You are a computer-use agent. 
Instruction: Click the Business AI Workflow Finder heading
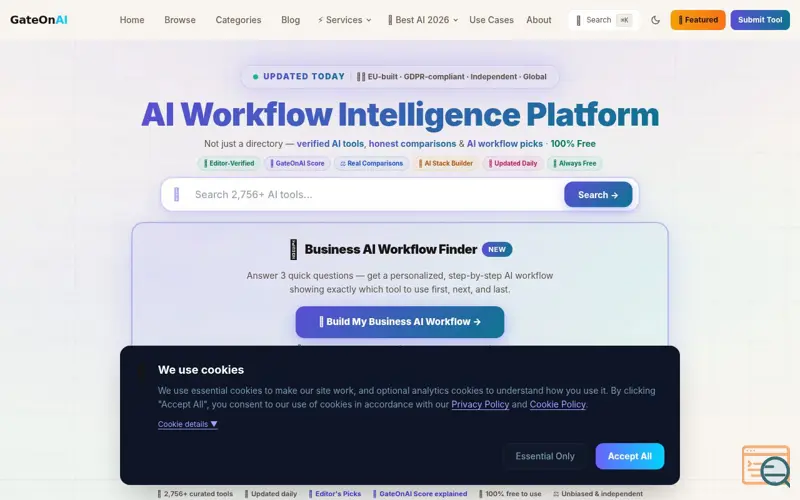tap(390, 249)
